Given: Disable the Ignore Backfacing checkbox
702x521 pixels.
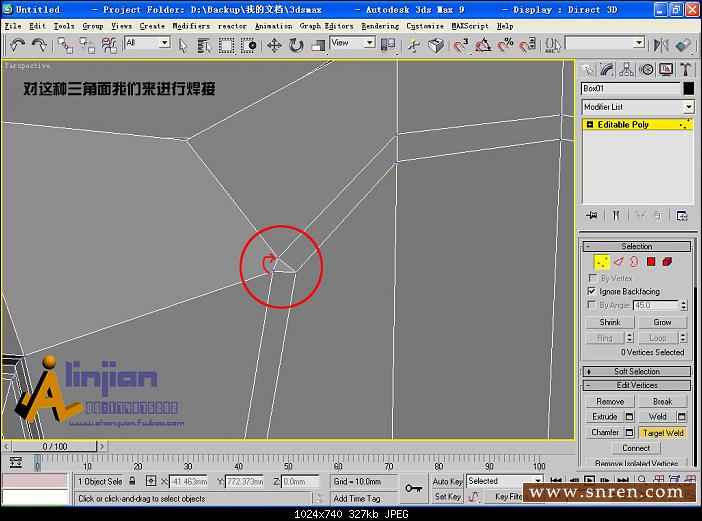Looking at the screenshot, I should (x=592, y=291).
